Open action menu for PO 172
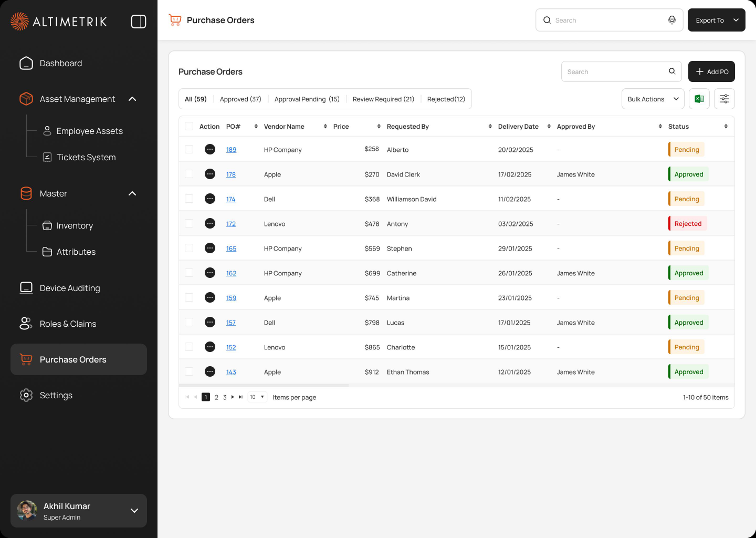Screen dimensions: 756x538 210,223
